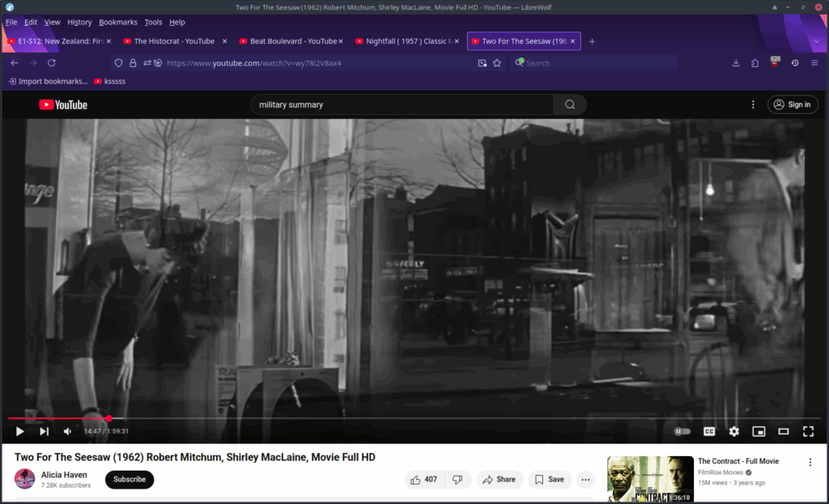Switch to 'Nightfall (1957) Classic' tab
Viewport: 829px width, 504px height.
pos(406,41)
